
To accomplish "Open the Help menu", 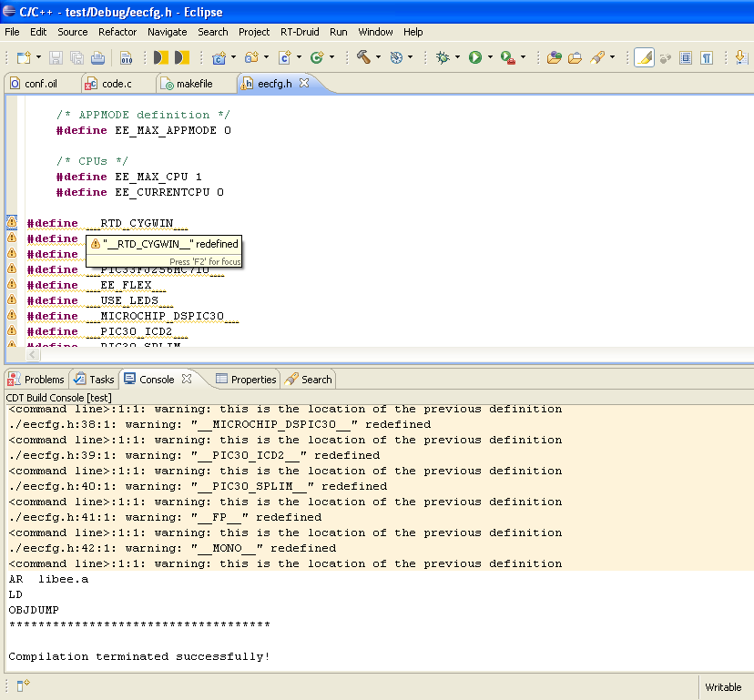I will click(413, 32).
